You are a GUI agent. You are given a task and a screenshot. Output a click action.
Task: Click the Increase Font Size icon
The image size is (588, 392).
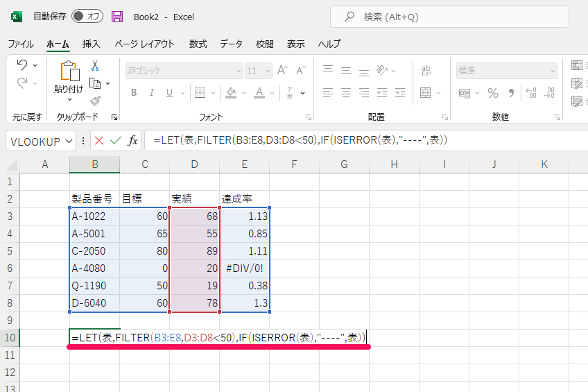[282, 70]
